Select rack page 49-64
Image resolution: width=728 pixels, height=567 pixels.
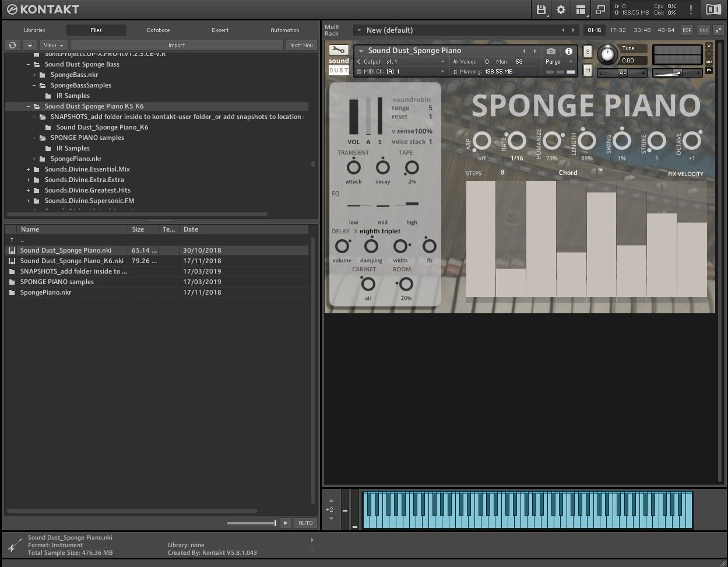[x=666, y=30]
